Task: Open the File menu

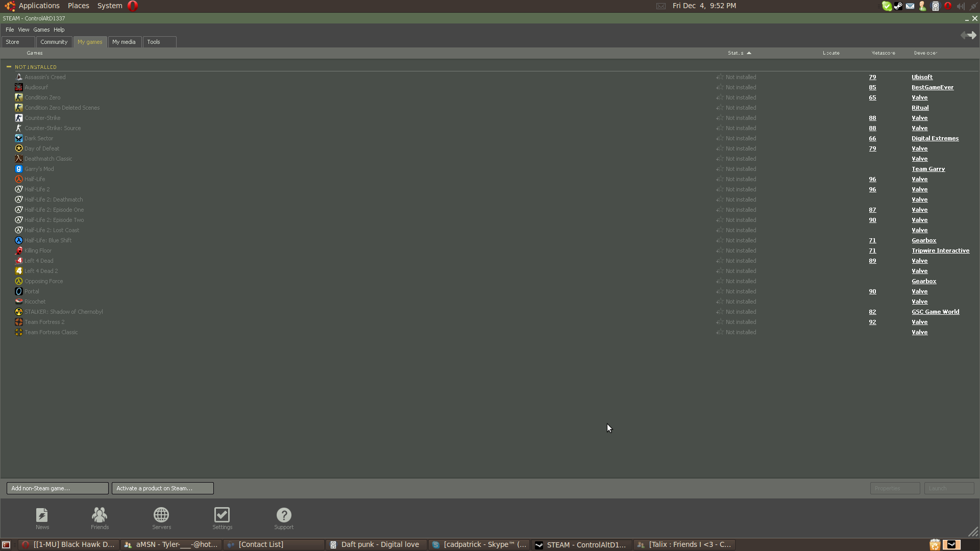Action: (x=10, y=30)
